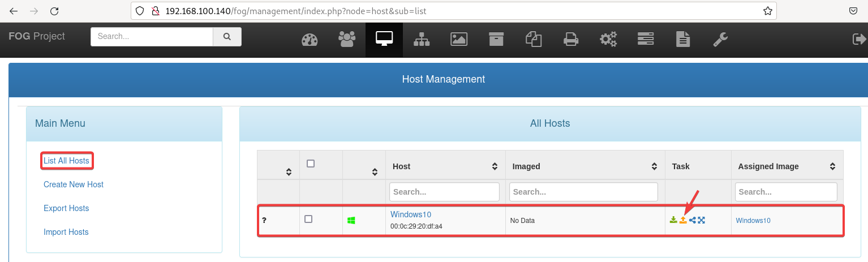868x262 pixels.
Task: Choose Create New Host from Main Menu
Action: coord(74,184)
